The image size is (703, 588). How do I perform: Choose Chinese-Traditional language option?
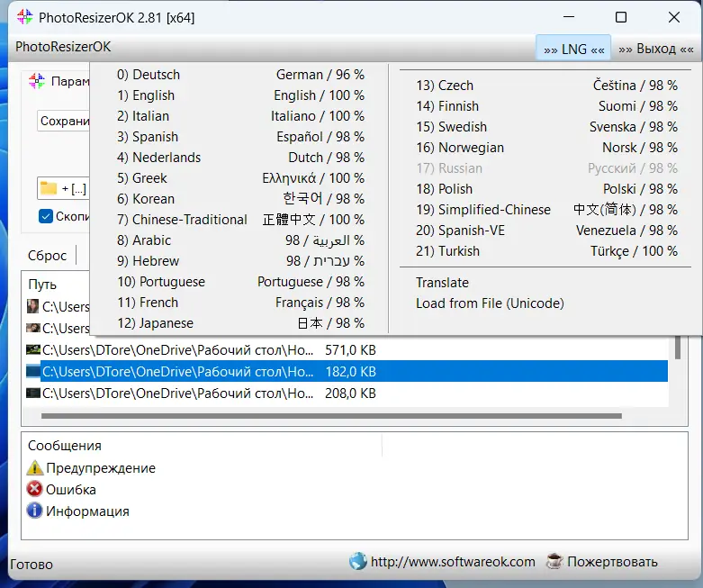240,220
